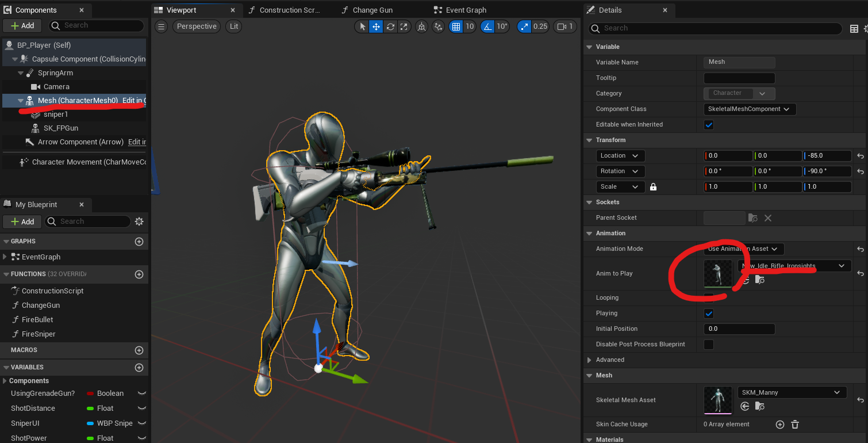Select the Camera component

click(x=56, y=87)
